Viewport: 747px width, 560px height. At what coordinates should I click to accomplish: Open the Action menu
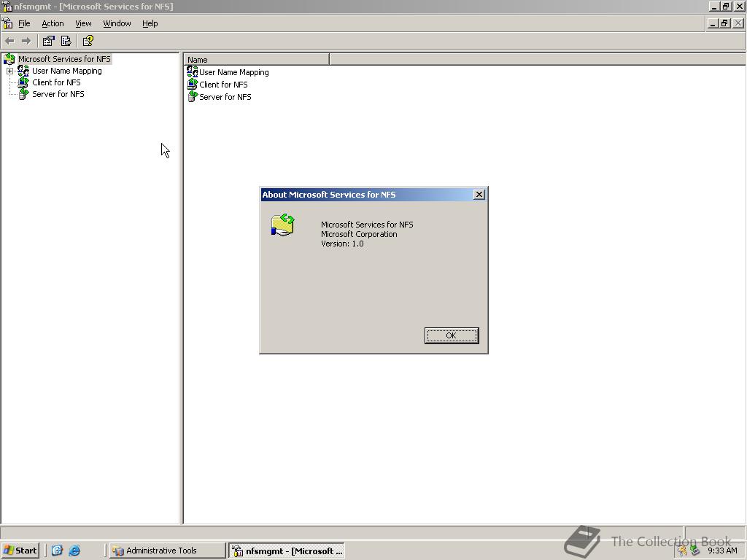coord(53,23)
